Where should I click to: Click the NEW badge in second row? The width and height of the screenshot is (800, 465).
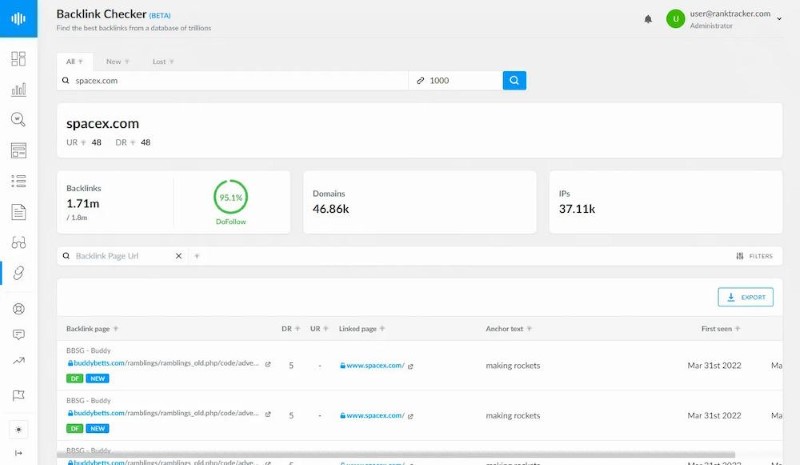pyautogui.click(x=97, y=428)
